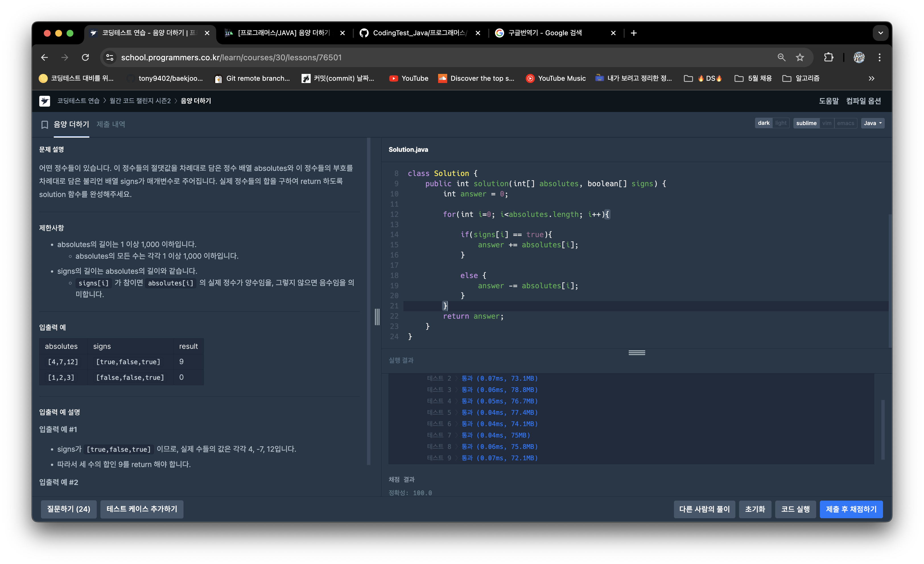Image resolution: width=924 pixels, height=564 pixels.
Task: Click line 22 'return answer;' in editor
Action: pos(473,316)
